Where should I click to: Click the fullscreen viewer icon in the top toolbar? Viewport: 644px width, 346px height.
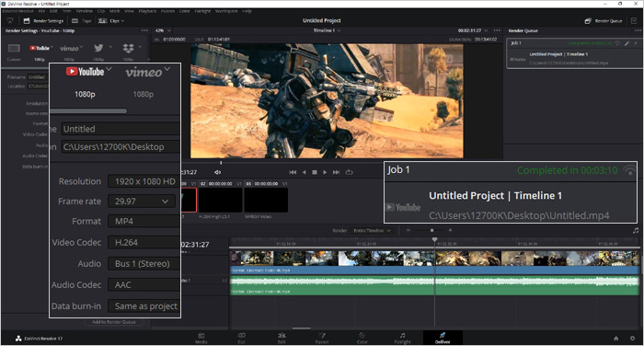click(x=10, y=20)
